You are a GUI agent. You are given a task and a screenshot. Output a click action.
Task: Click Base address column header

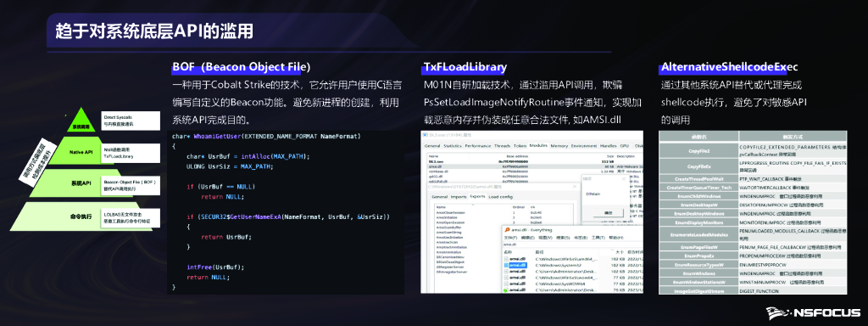[x=517, y=156]
